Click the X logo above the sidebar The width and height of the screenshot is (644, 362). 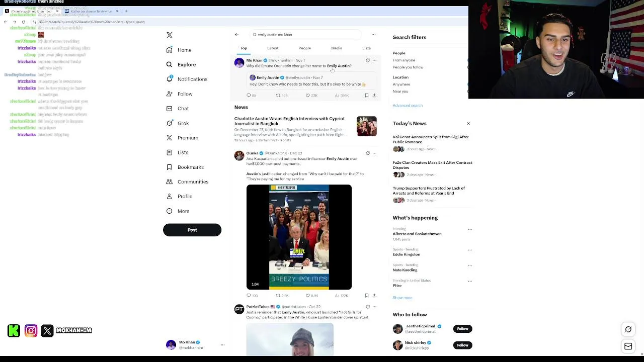170,35
